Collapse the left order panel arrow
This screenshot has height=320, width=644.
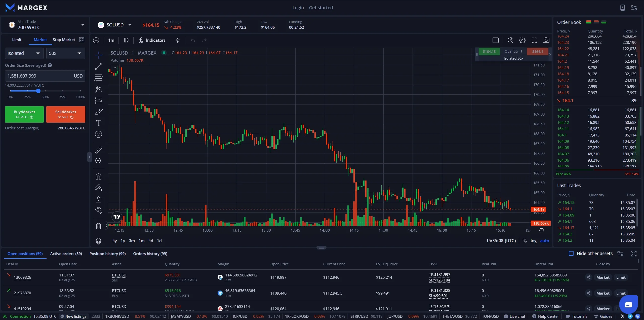tap(89, 157)
